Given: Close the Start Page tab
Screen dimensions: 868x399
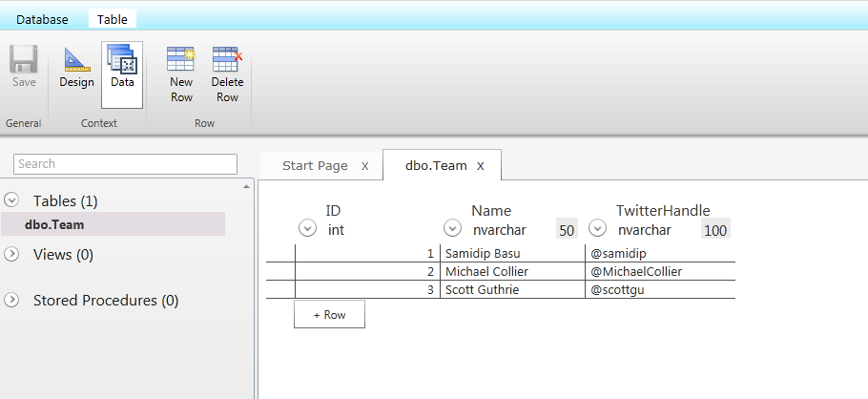Looking at the screenshot, I should point(365,166).
